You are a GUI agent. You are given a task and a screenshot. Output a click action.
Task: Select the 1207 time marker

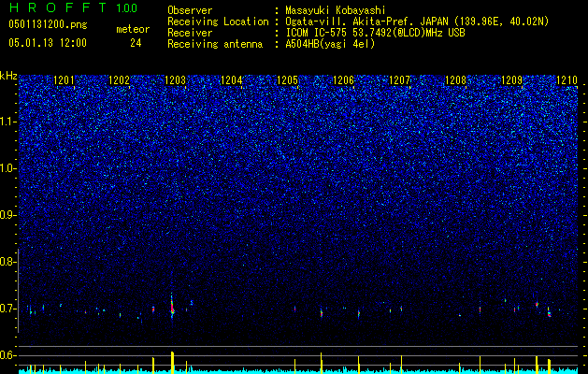[400, 80]
